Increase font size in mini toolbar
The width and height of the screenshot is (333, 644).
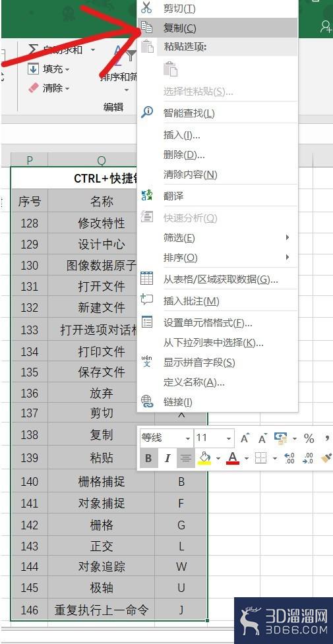pos(245,438)
